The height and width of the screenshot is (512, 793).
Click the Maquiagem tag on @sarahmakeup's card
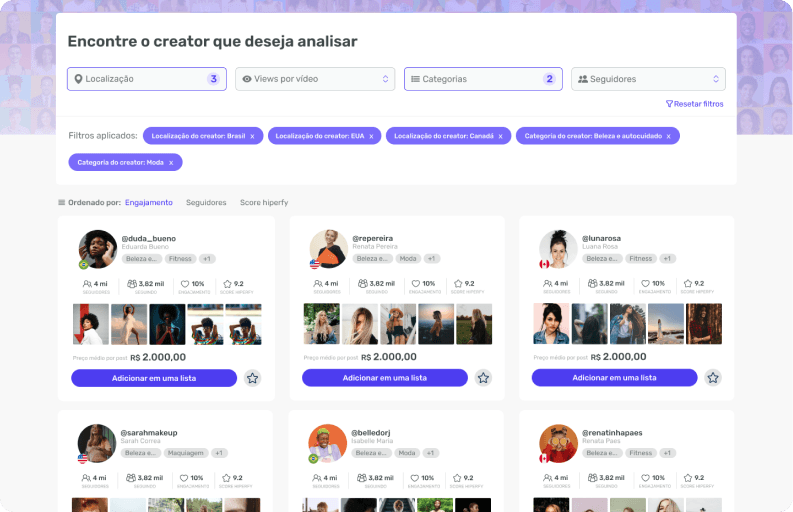point(186,453)
